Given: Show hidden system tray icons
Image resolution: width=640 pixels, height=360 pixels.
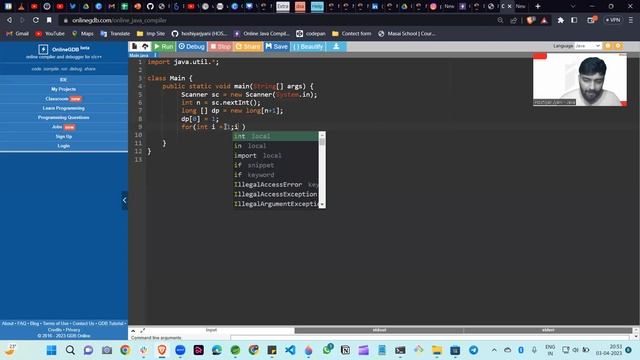Looking at the screenshot, I should point(494,350).
